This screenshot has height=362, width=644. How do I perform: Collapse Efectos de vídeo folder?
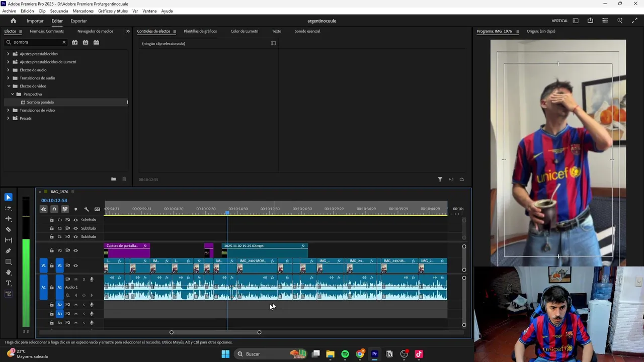(8, 86)
